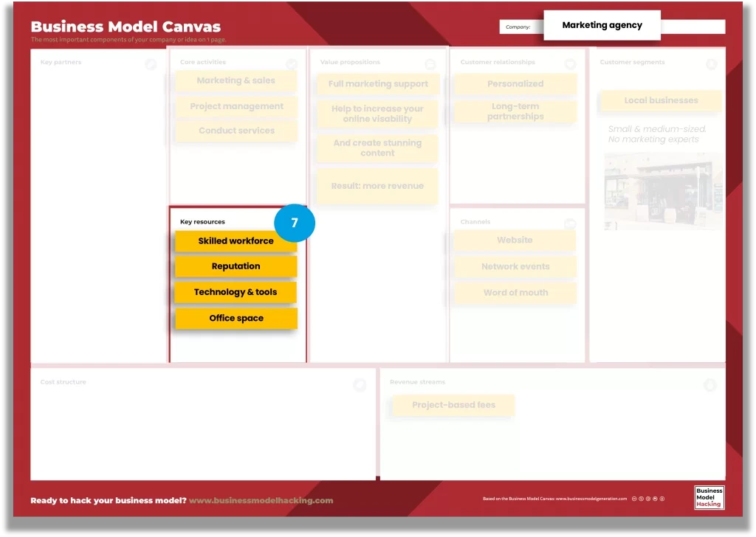
Task: Click the storefront photo in Customer segments
Action: (663, 191)
